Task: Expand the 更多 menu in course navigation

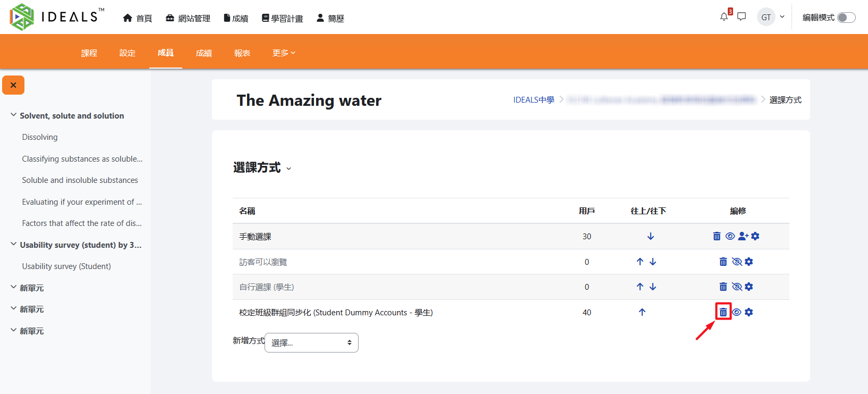Action: pyautogui.click(x=284, y=53)
